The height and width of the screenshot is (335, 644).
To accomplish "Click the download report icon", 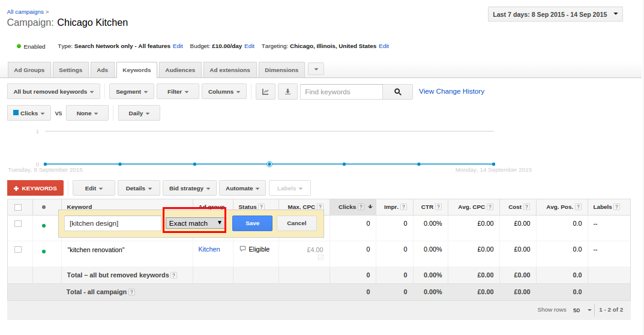I will [287, 92].
